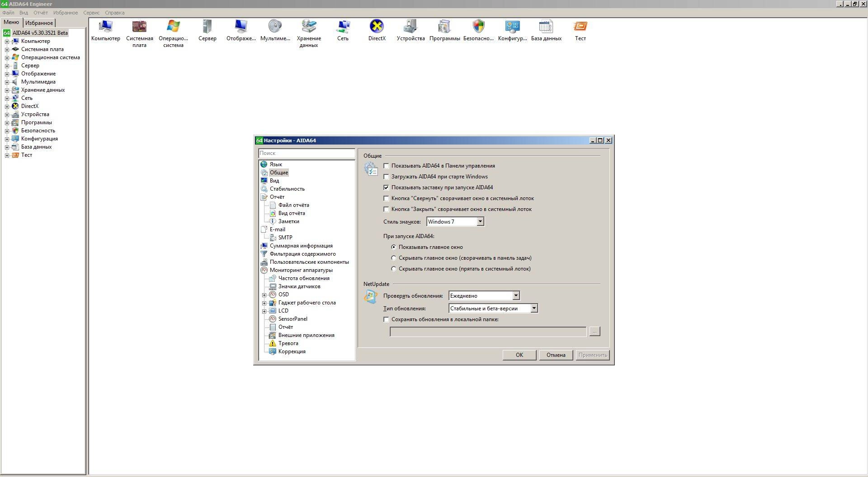868x477 pixels.
Task: Open the Системная плата icon in main panel
Action: pos(139,33)
